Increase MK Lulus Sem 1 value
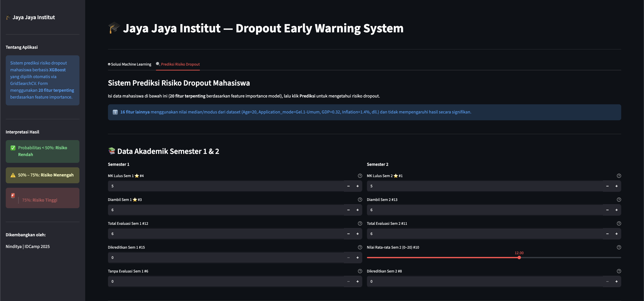The image size is (644, 301). (358, 186)
